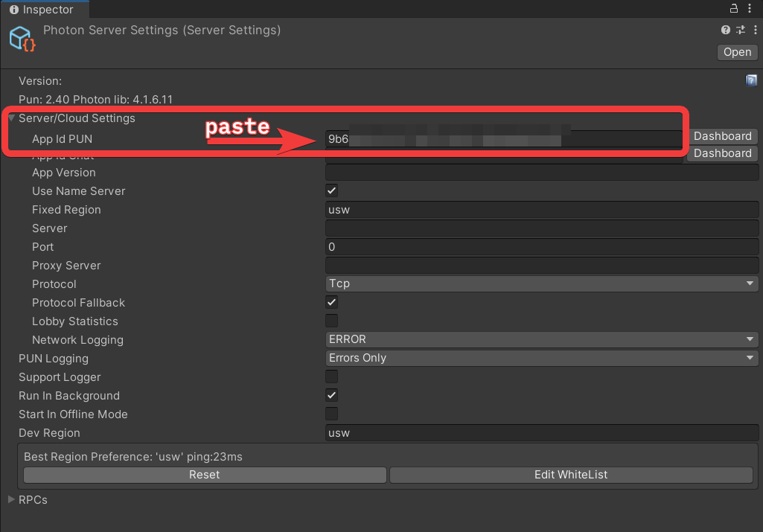This screenshot has height=532, width=763.
Task: Click the 'Photon Server Settings (Server Settings)' title
Action: pyautogui.click(x=162, y=31)
